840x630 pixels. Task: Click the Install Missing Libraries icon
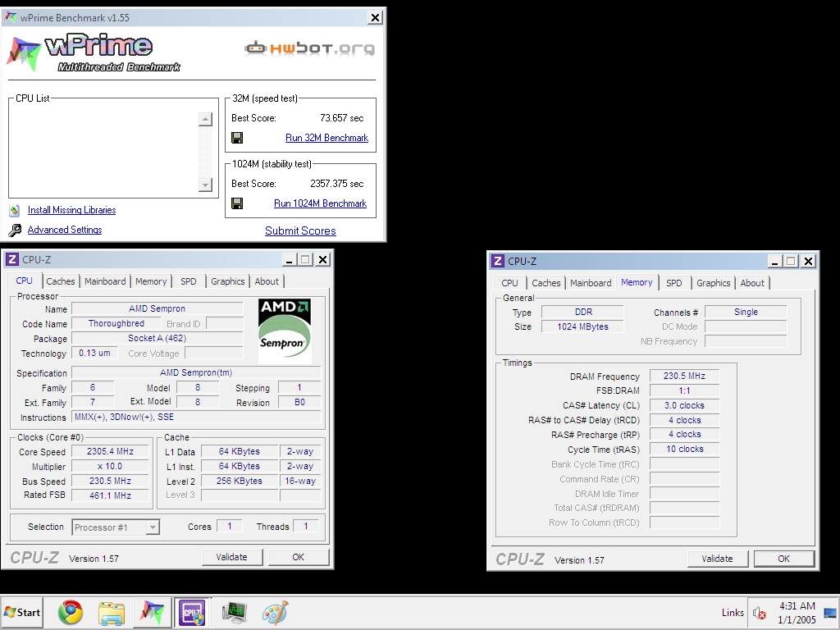coord(15,211)
